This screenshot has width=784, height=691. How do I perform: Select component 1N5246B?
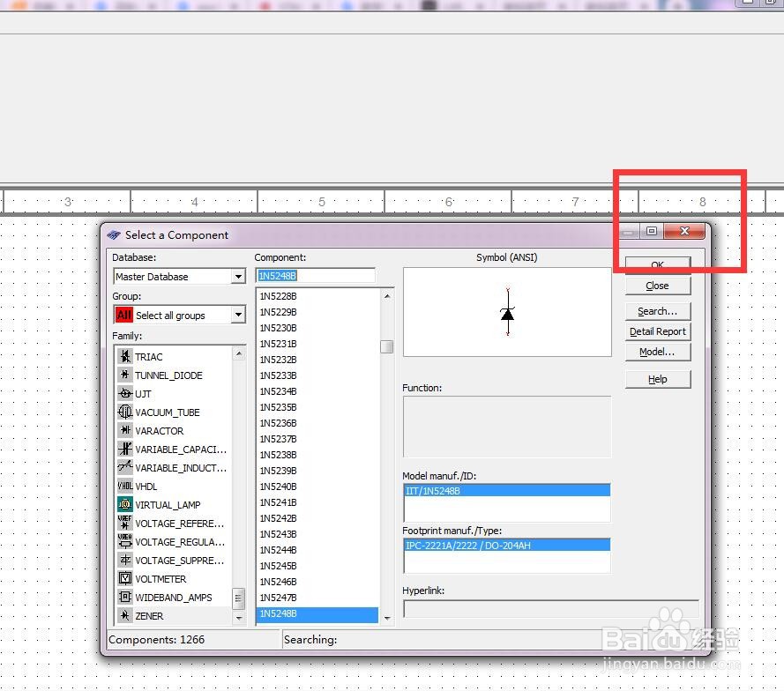(x=278, y=582)
